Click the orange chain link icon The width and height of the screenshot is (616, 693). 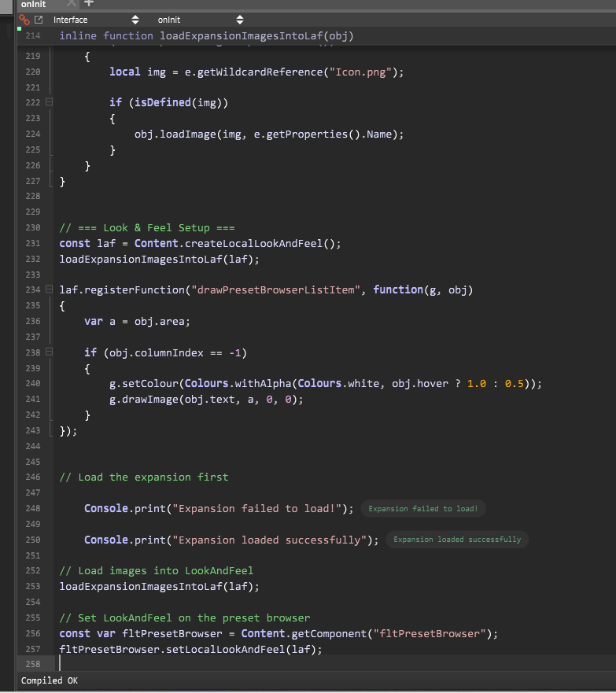[24, 20]
